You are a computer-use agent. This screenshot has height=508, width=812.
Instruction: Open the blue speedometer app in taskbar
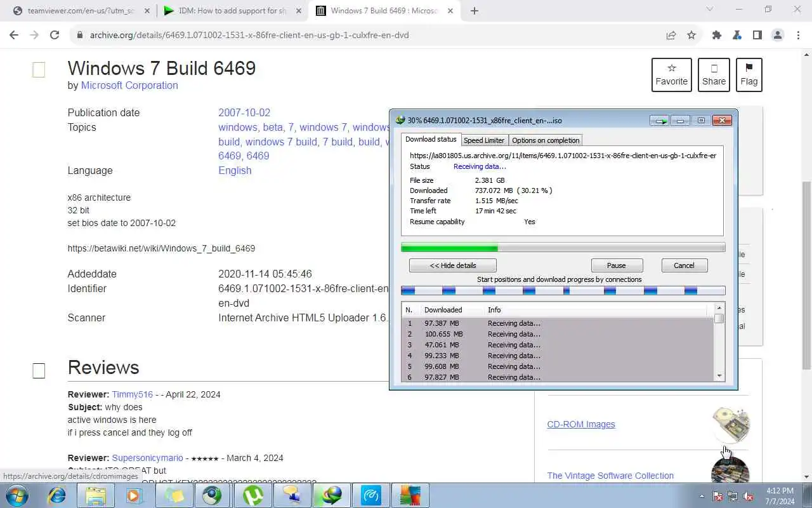coord(371,495)
